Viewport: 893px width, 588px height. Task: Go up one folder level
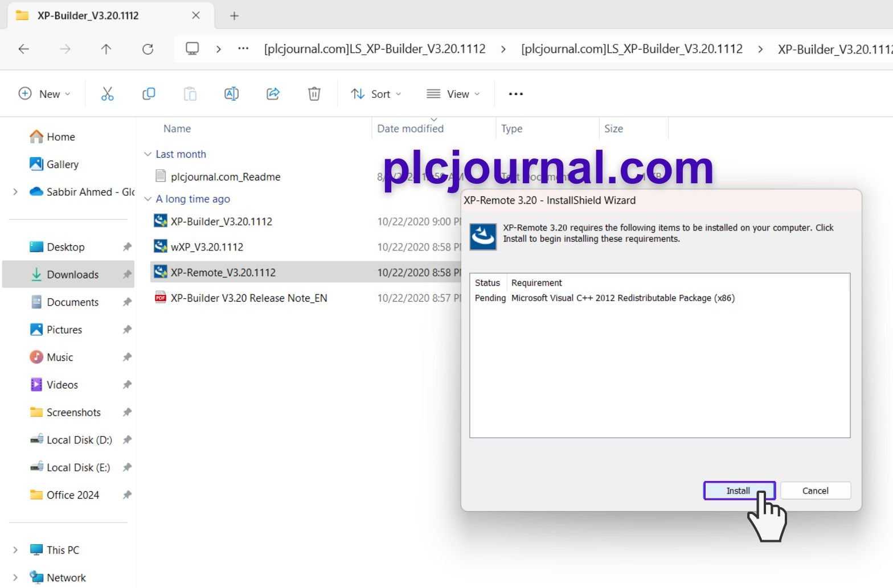pyautogui.click(x=106, y=49)
